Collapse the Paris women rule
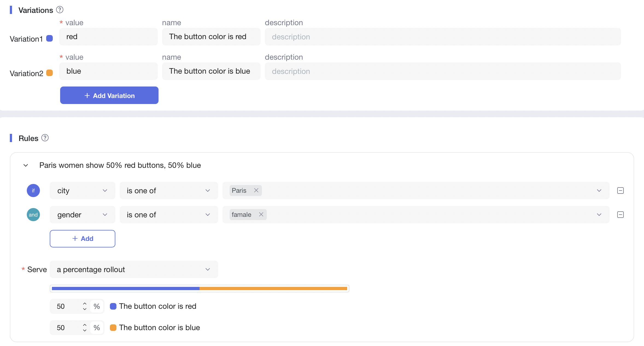Screen dimensions: 644x346 pos(26,165)
